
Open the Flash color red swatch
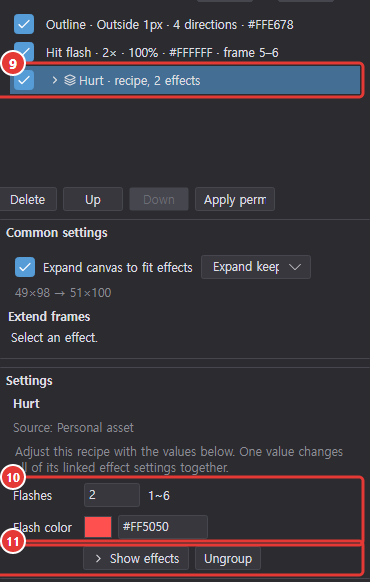point(98,527)
